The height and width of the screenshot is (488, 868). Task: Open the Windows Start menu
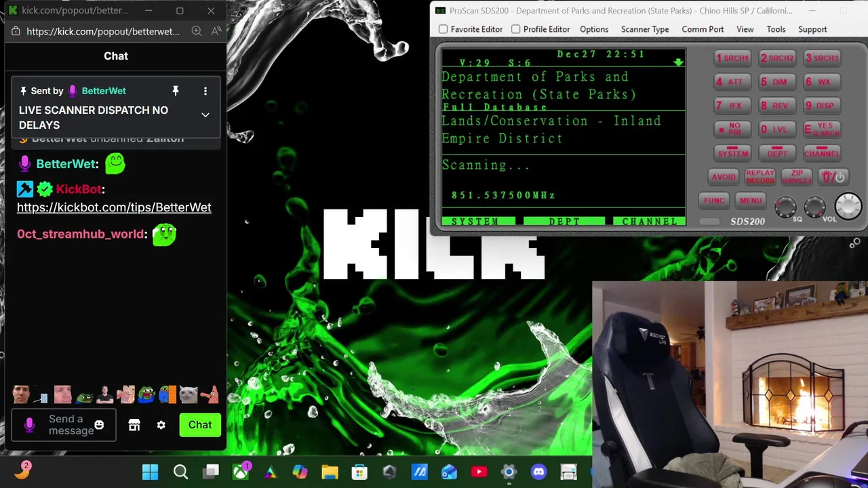coord(151,472)
